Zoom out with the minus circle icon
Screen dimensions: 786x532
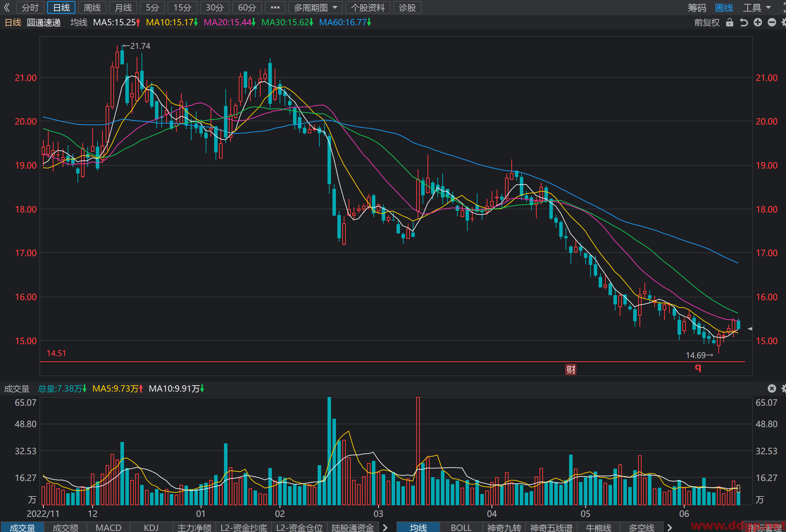coord(772,23)
